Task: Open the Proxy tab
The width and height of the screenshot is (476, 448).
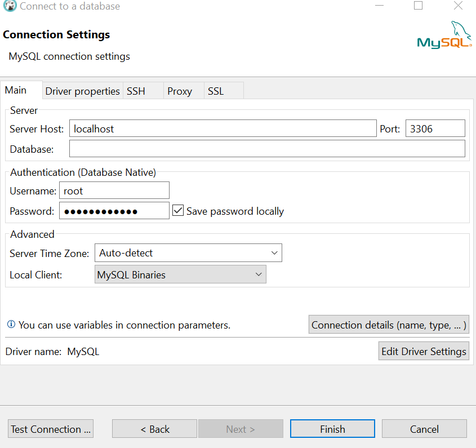Action: point(184,91)
